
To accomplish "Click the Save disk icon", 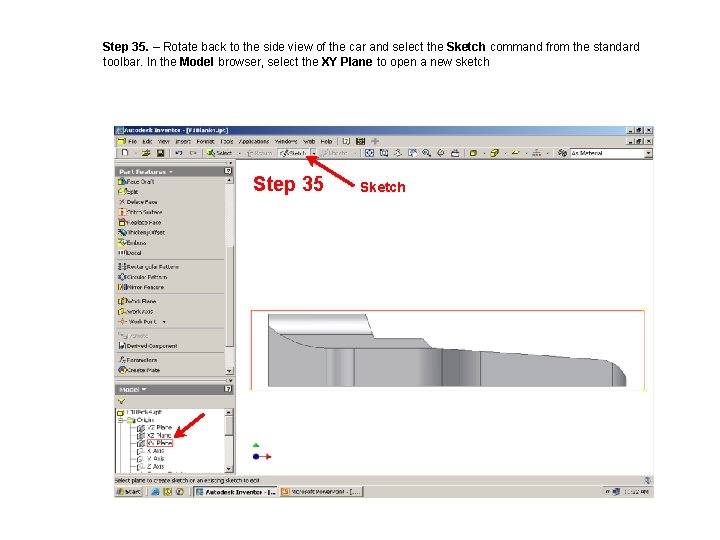I will (160, 153).
